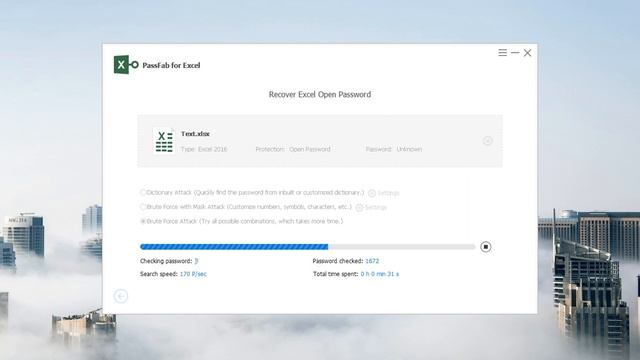Select the Brute Force Attack radio button
The image size is (640, 360).
[143, 221]
